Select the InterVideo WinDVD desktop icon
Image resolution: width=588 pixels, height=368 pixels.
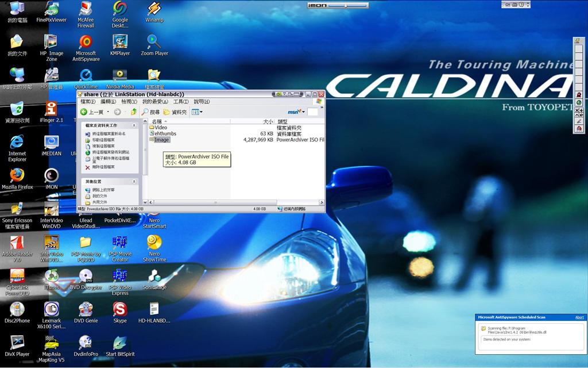[x=51, y=216]
